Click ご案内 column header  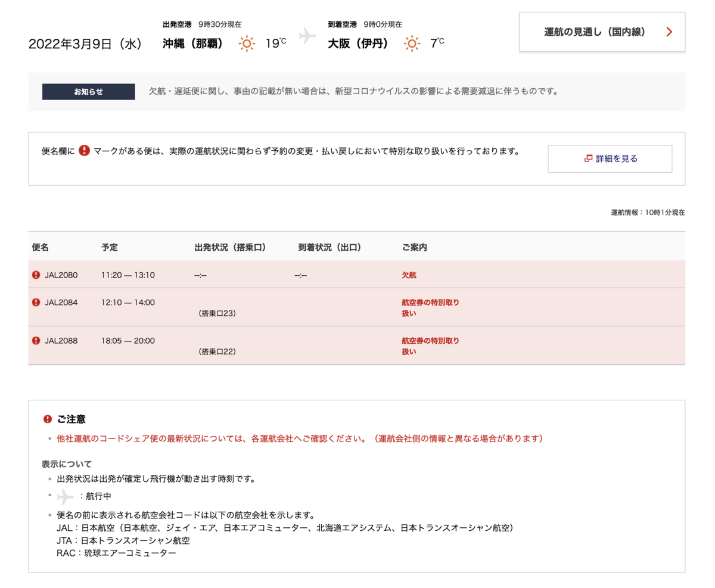(x=415, y=247)
